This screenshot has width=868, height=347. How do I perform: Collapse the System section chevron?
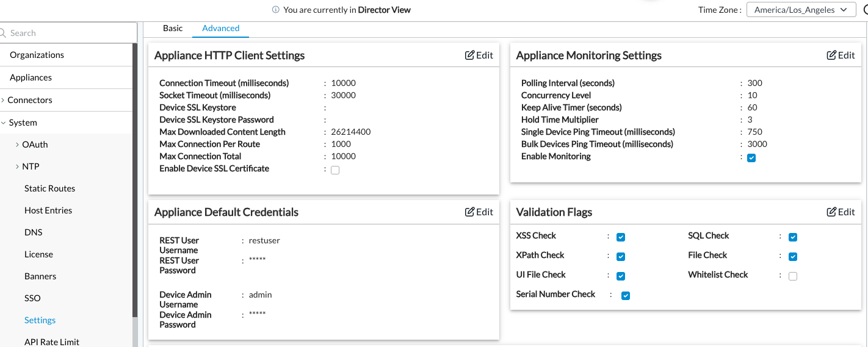point(4,123)
